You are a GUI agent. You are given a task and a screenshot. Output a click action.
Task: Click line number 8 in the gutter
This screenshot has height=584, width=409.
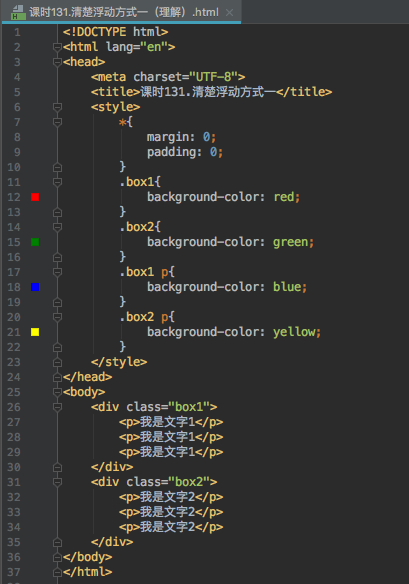coord(17,137)
